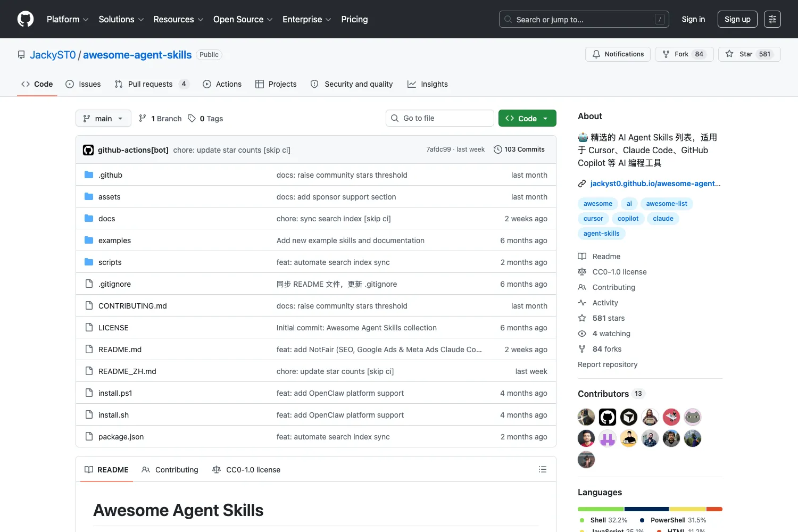Image resolution: width=798 pixels, height=532 pixels.
Task: Expand the Resources menu
Action: pos(178,19)
